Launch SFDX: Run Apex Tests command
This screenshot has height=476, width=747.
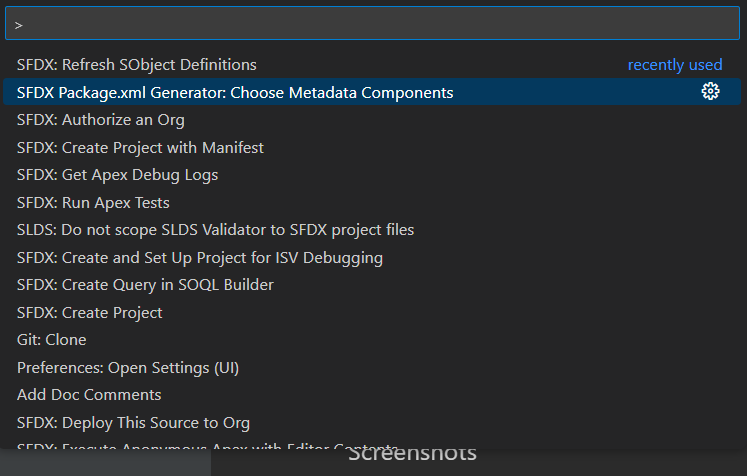pos(372,203)
